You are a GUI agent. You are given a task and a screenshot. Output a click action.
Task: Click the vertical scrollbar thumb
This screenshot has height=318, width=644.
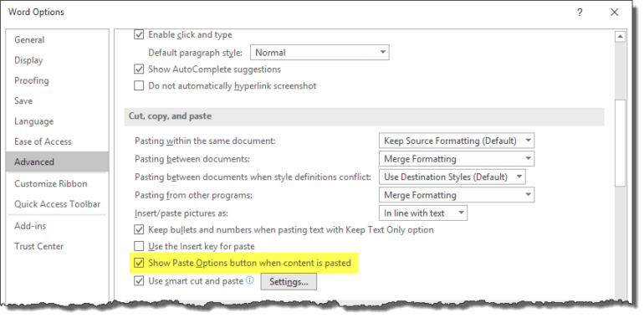click(620, 143)
